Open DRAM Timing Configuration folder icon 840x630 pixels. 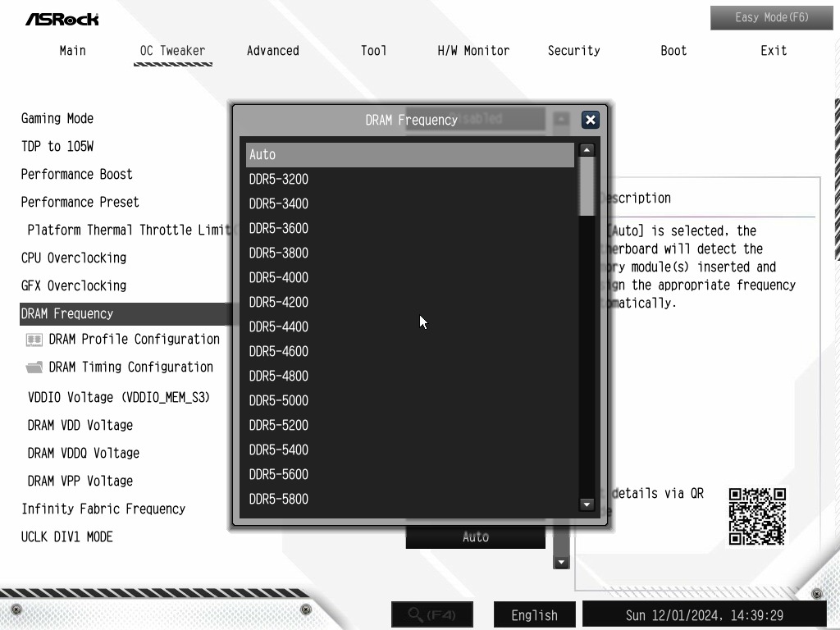click(x=34, y=367)
